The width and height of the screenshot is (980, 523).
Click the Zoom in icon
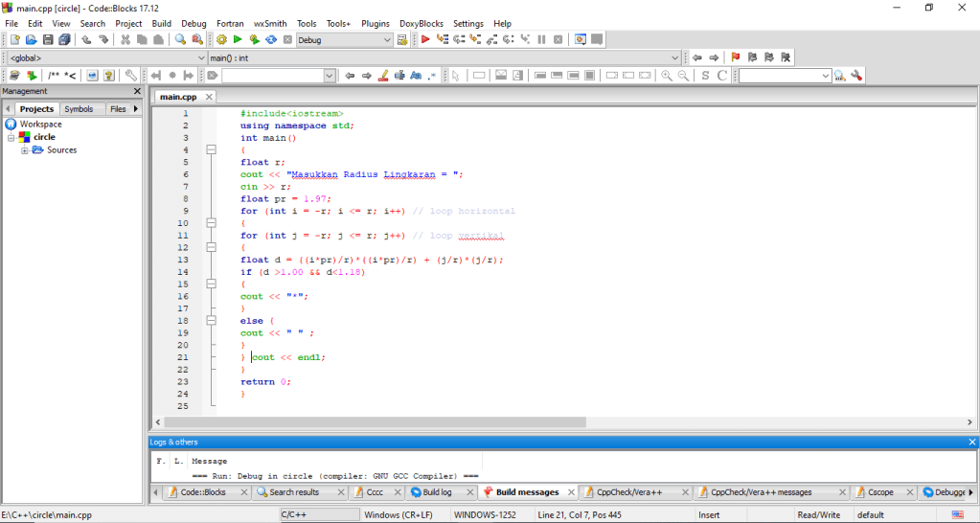click(667, 76)
